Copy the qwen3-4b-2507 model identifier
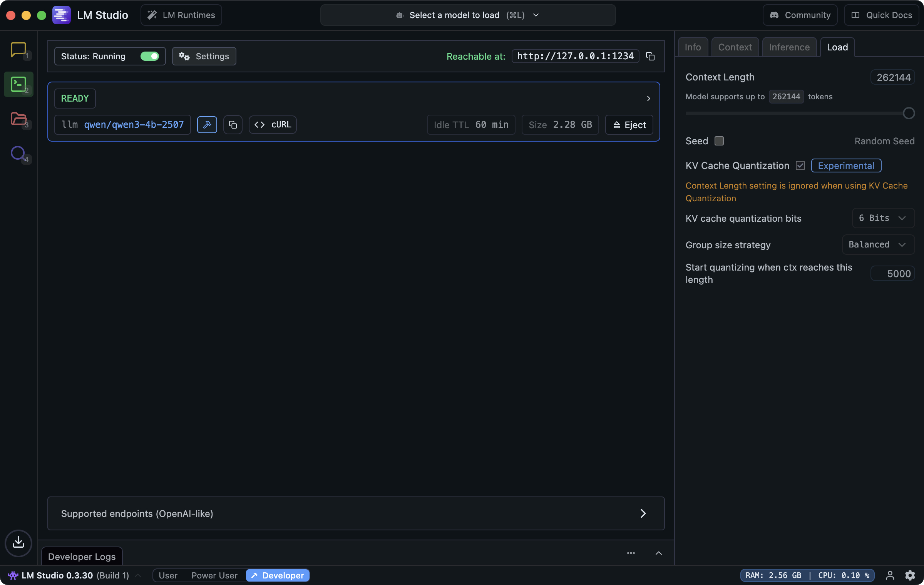Viewport: 924px width, 585px height. pos(233,124)
